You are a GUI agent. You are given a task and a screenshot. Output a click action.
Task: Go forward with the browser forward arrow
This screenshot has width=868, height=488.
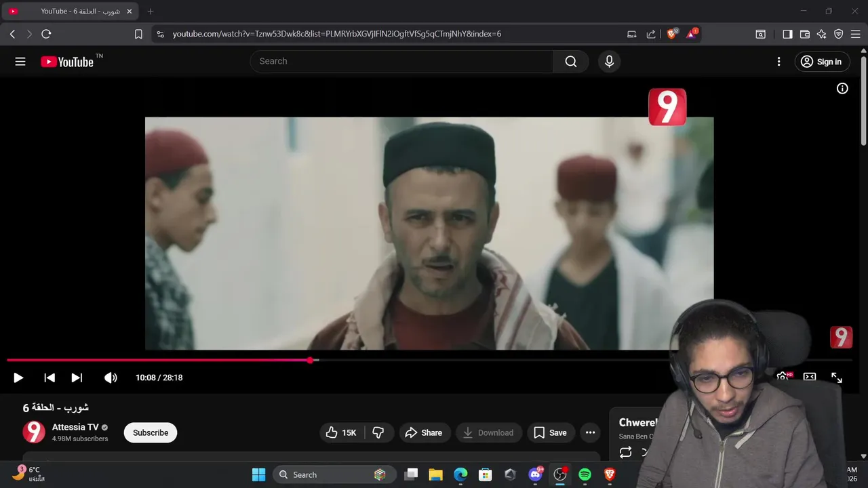tap(29, 34)
